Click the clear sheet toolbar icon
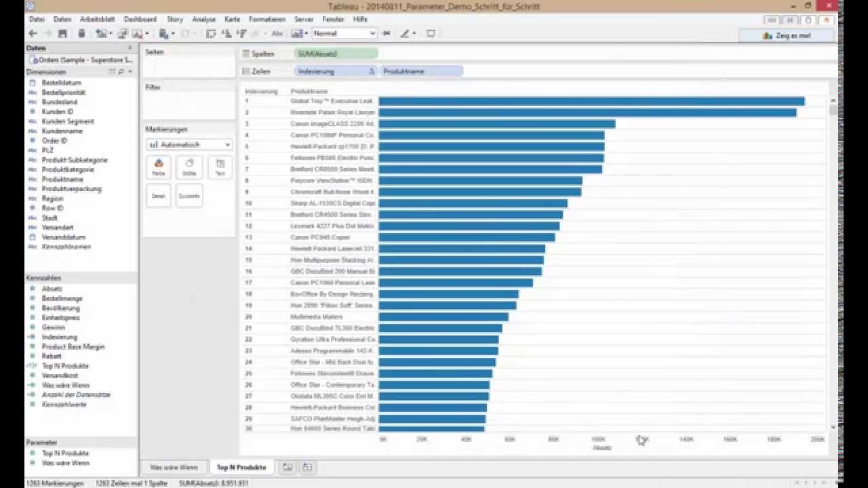 point(138,33)
